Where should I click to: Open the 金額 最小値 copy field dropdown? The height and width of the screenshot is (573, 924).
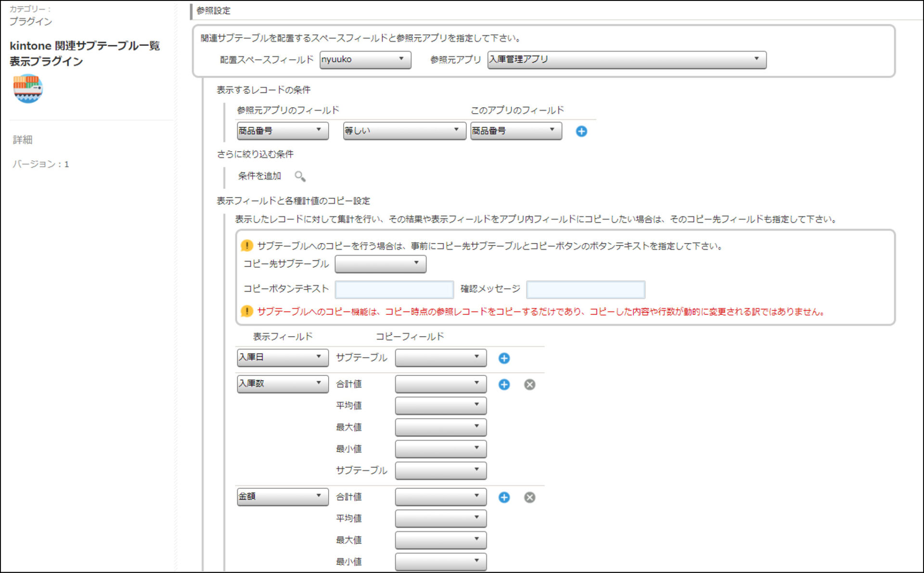click(440, 561)
